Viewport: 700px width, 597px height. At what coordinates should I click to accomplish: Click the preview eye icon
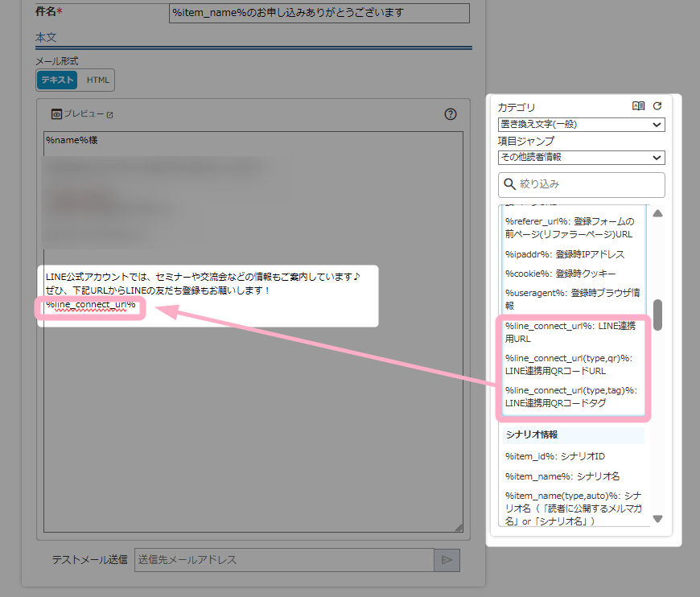[57, 114]
